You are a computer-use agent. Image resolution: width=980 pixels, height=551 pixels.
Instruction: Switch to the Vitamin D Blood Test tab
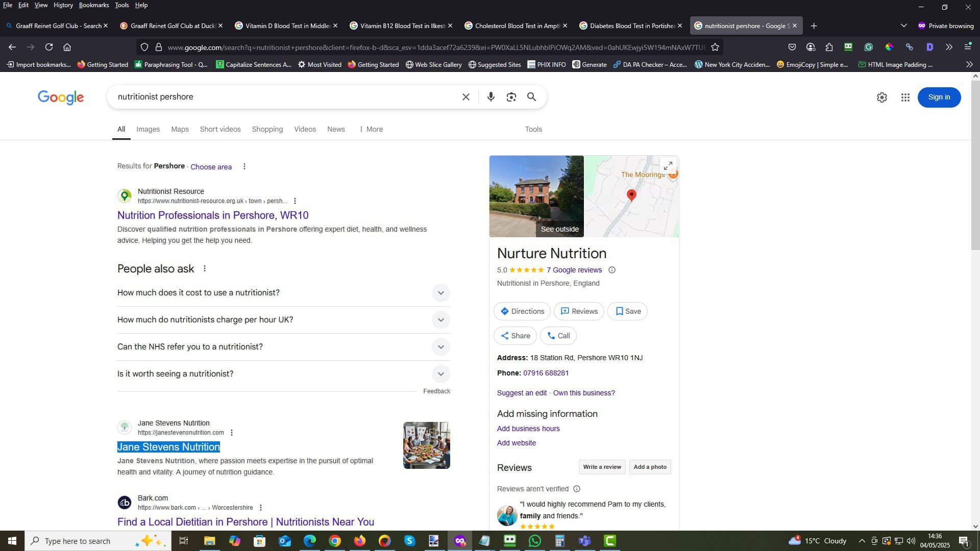(286, 26)
